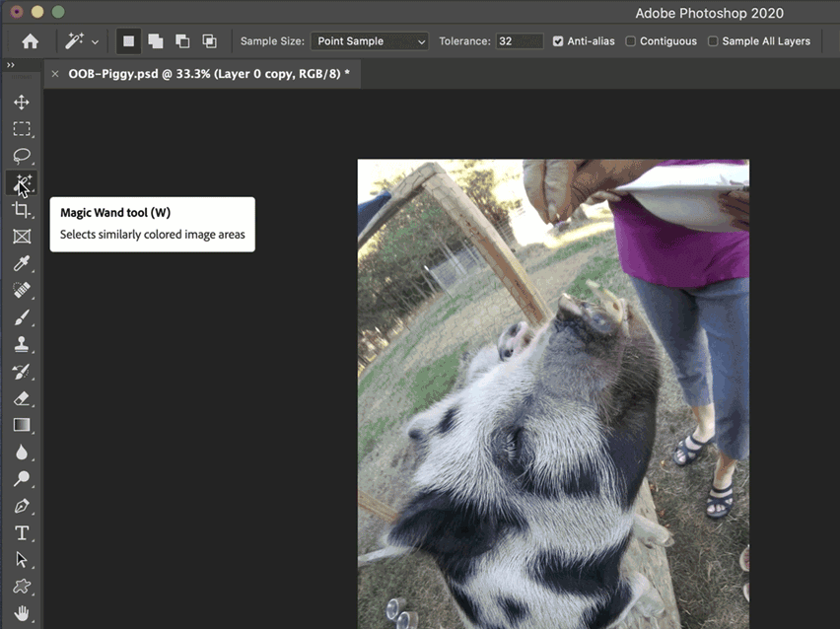
Task: Select the Brush tool
Action: [x=22, y=317]
